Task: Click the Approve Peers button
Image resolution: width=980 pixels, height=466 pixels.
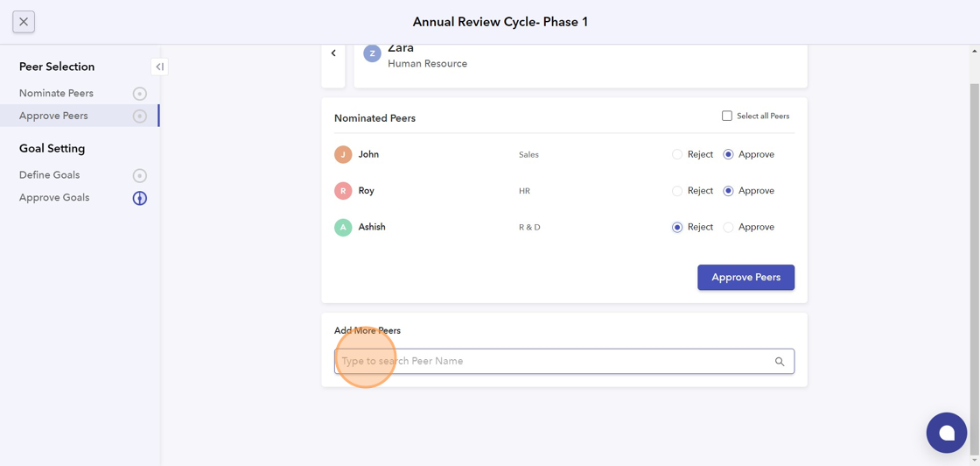Action: pos(745,278)
